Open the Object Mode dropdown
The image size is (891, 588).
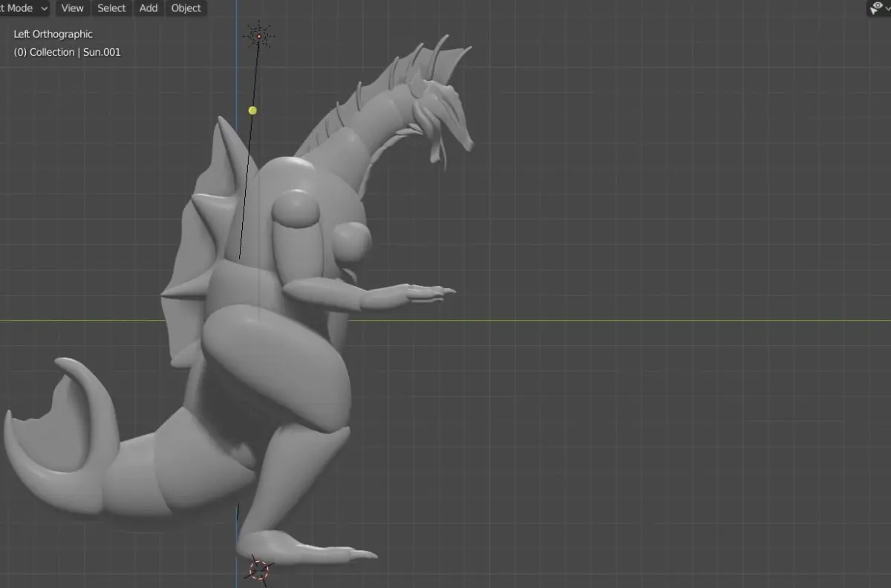pyautogui.click(x=25, y=8)
